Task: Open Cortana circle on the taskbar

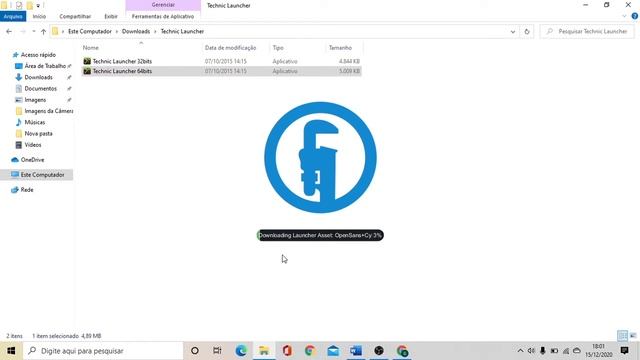Action: coord(195,351)
